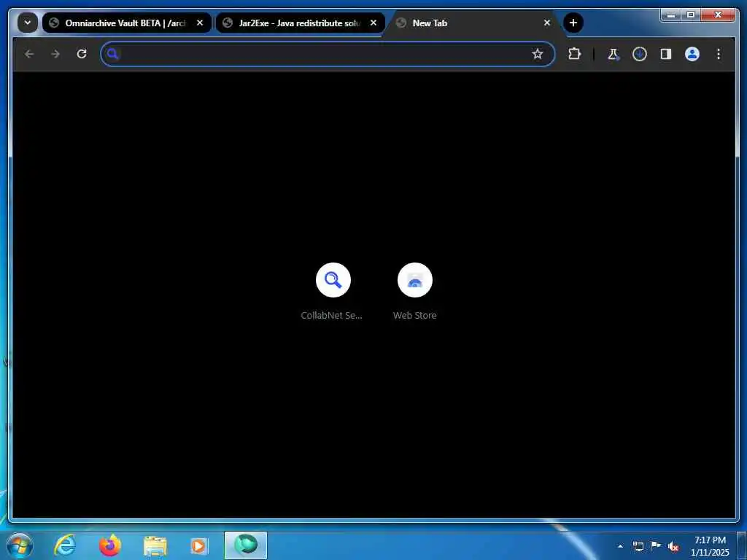Launch Internet Explorer from taskbar
747x560 pixels.
[x=65, y=545]
